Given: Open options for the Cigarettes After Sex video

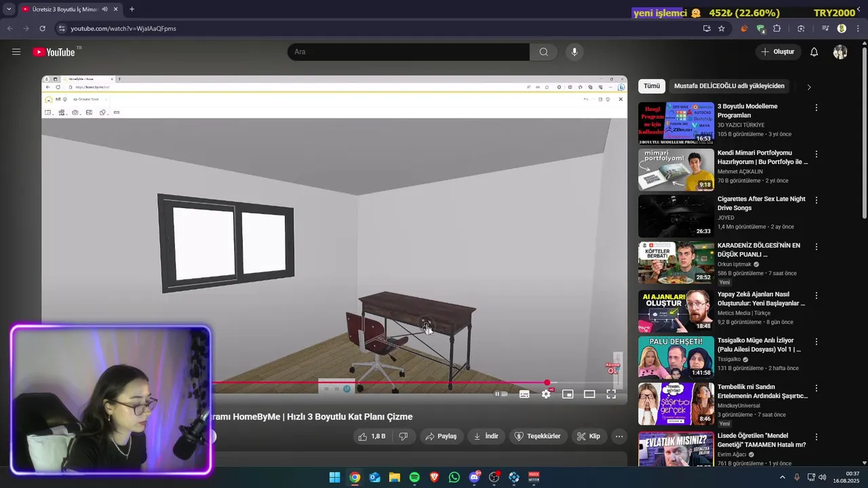Looking at the screenshot, I should tap(816, 200).
